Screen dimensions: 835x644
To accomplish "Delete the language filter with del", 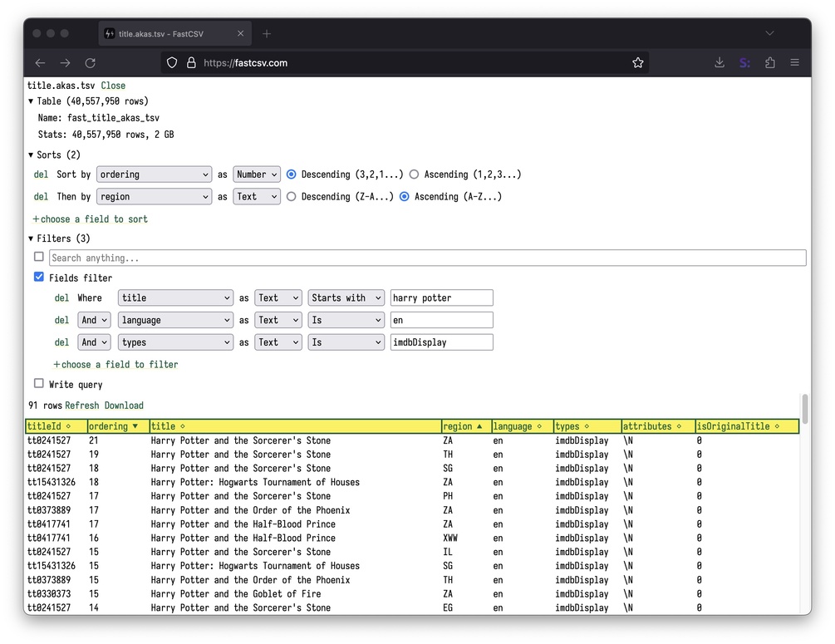I will click(x=61, y=320).
